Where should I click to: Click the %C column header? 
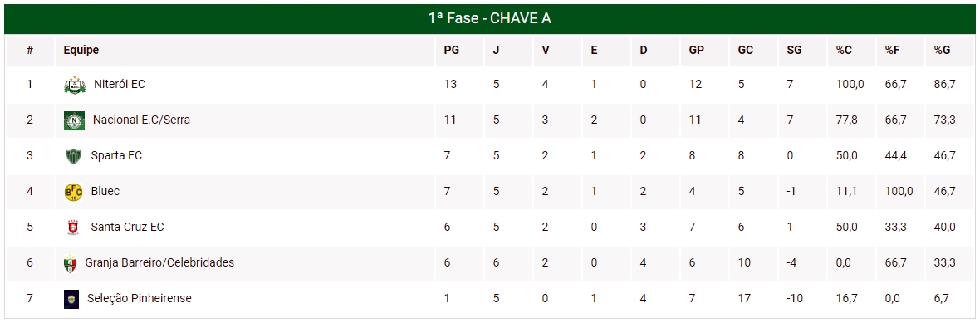844,51
